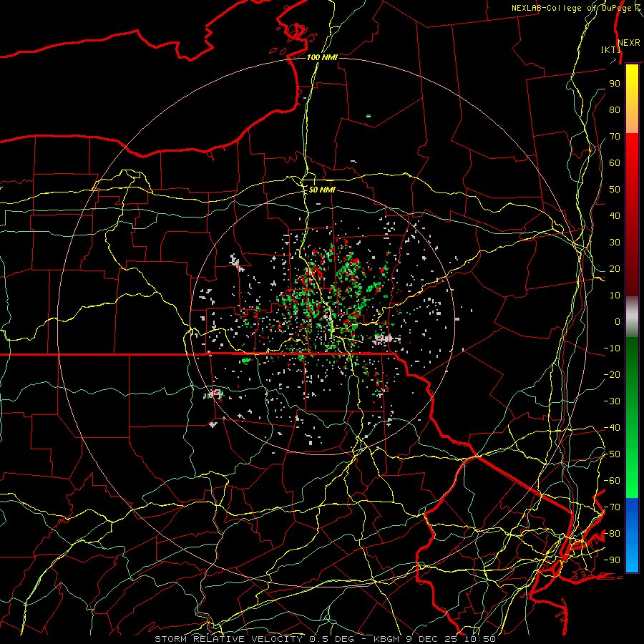
Task: Select the -30 value on the velocity scale
Action: pos(612,401)
